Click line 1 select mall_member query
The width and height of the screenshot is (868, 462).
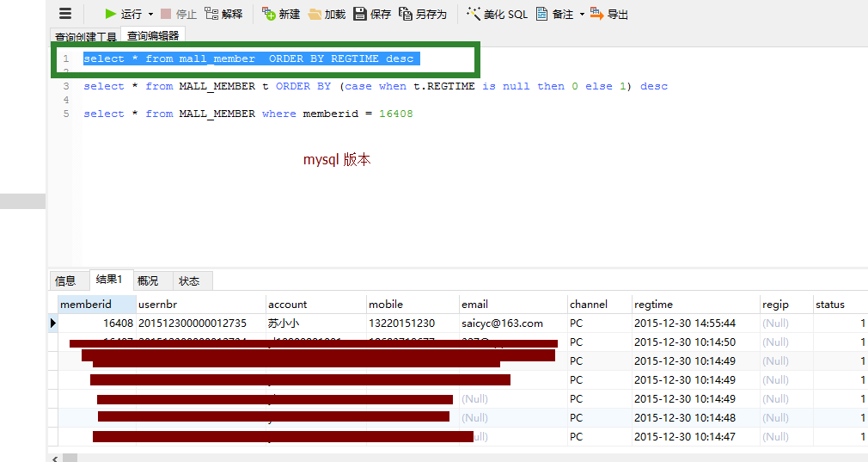pyautogui.click(x=251, y=59)
